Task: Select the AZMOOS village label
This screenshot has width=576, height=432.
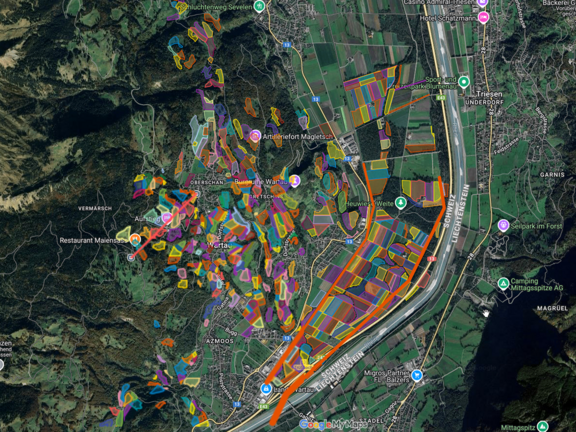Action: pyautogui.click(x=220, y=341)
